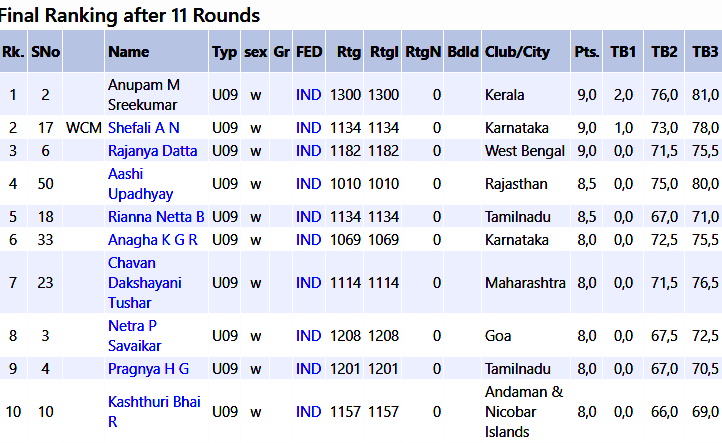
Task: Select the Club/City column header
Action: point(517,52)
